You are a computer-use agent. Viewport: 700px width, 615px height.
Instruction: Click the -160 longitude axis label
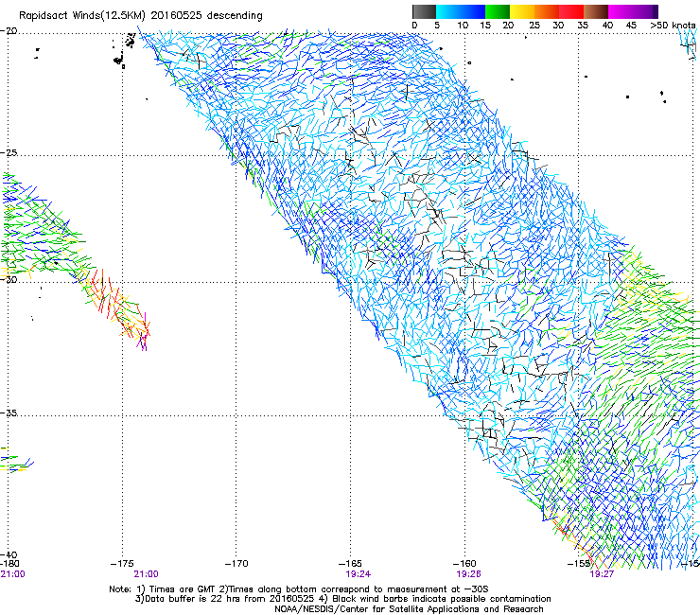point(464,564)
